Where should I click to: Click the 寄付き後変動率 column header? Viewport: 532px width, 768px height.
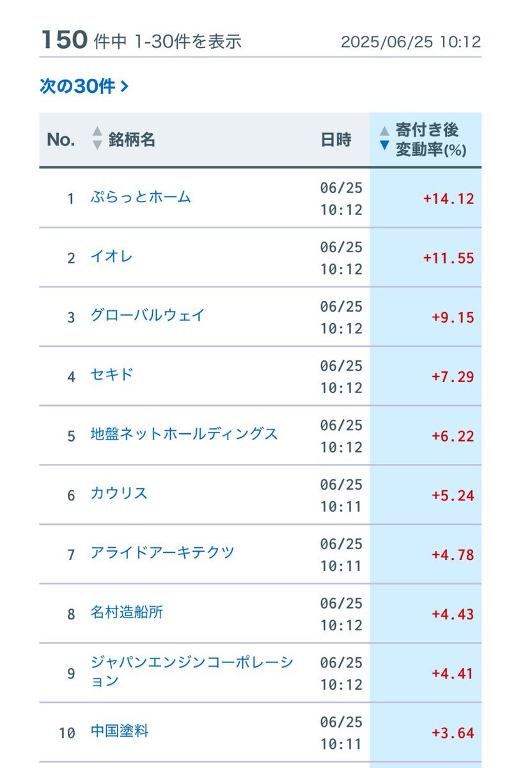click(430, 140)
